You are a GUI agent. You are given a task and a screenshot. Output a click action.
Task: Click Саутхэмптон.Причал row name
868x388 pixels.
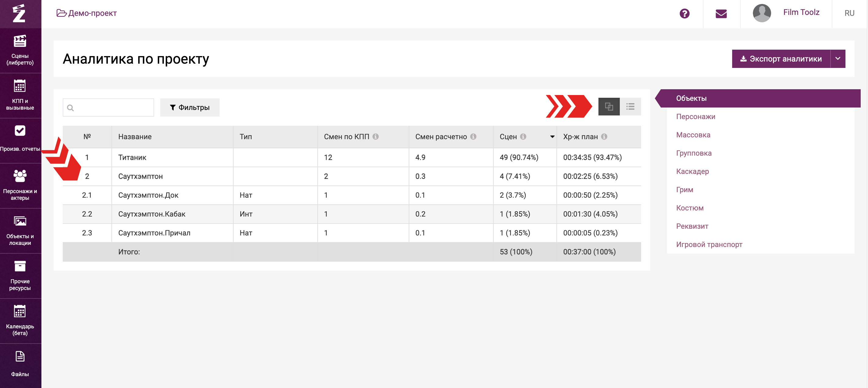tap(154, 233)
